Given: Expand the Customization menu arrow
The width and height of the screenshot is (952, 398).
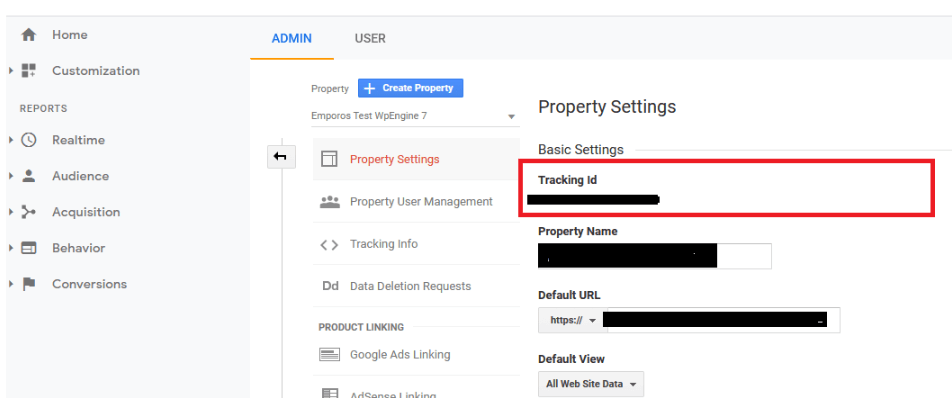Looking at the screenshot, I should (11, 70).
